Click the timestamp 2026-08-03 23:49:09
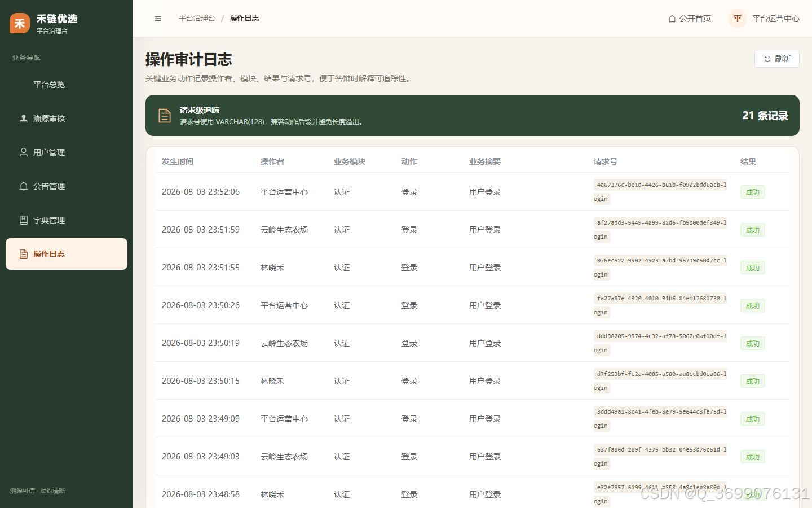 201,419
